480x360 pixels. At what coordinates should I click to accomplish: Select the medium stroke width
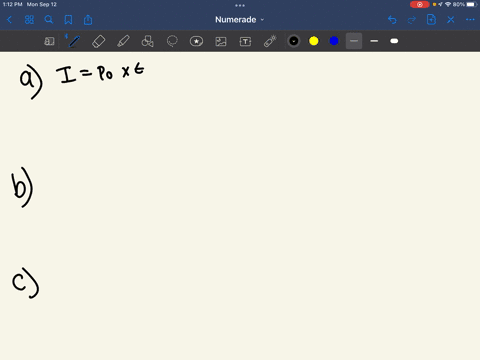click(x=374, y=41)
